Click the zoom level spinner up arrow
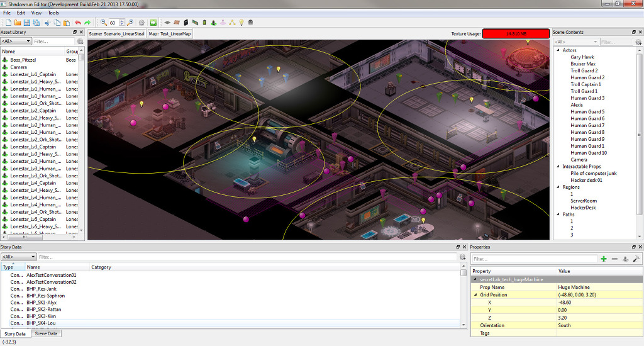The height and width of the screenshot is (346, 644). [x=122, y=21]
